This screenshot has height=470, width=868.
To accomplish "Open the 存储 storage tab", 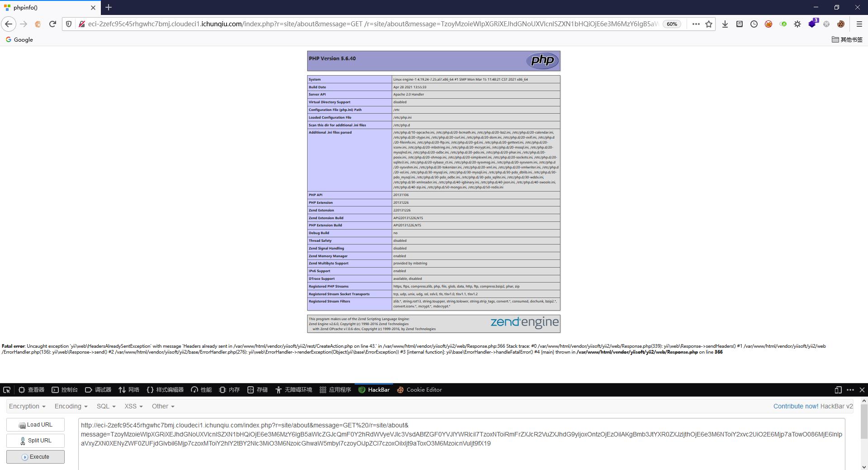I will [257, 390].
